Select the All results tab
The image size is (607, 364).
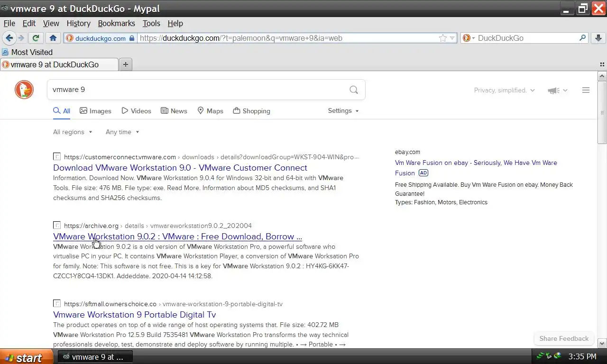point(62,111)
